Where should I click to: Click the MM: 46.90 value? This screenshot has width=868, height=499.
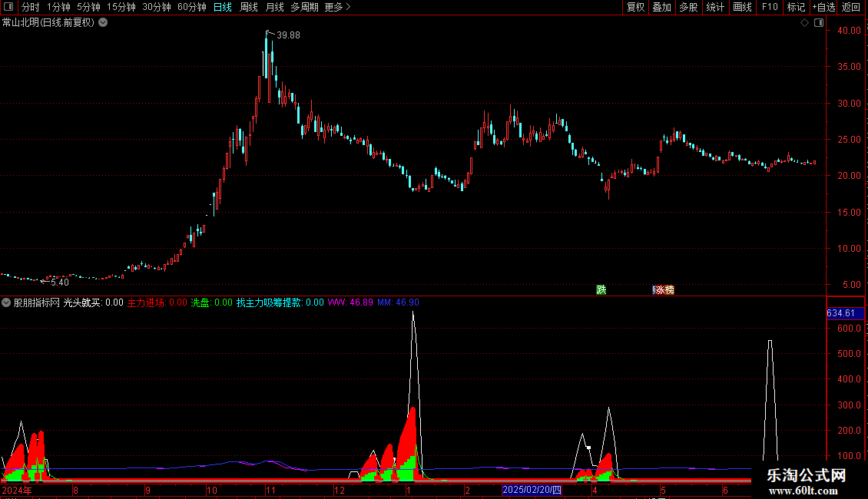pos(398,302)
